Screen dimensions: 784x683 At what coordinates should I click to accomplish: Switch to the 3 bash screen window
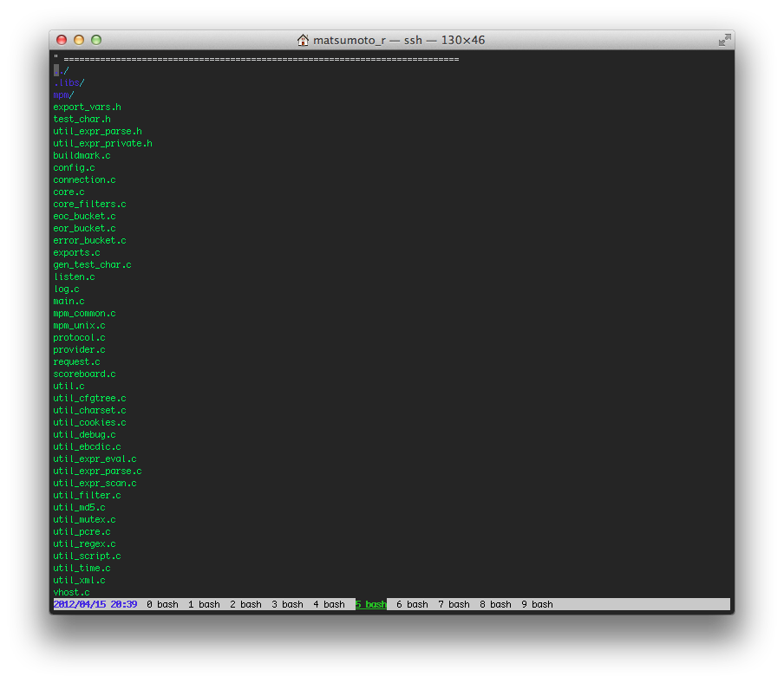point(287,605)
